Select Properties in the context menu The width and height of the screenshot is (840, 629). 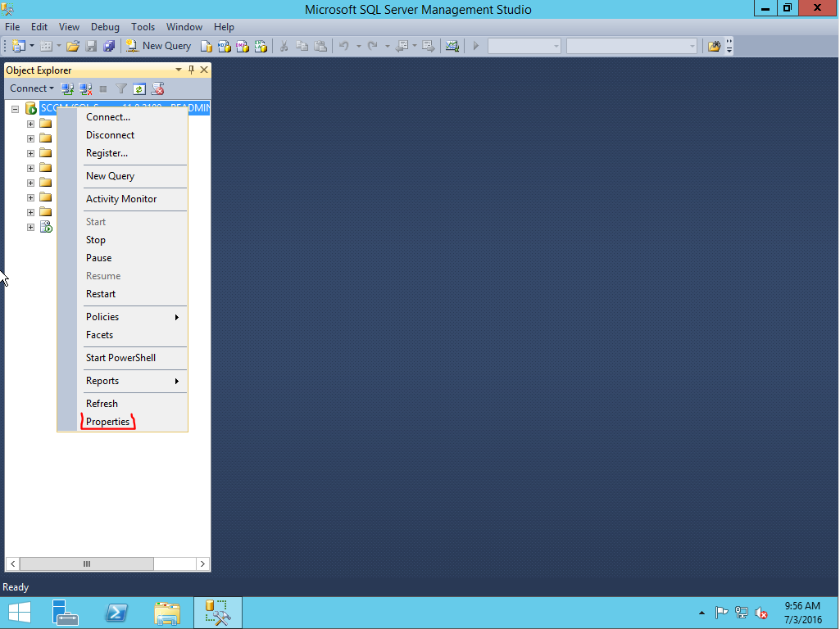coord(107,422)
